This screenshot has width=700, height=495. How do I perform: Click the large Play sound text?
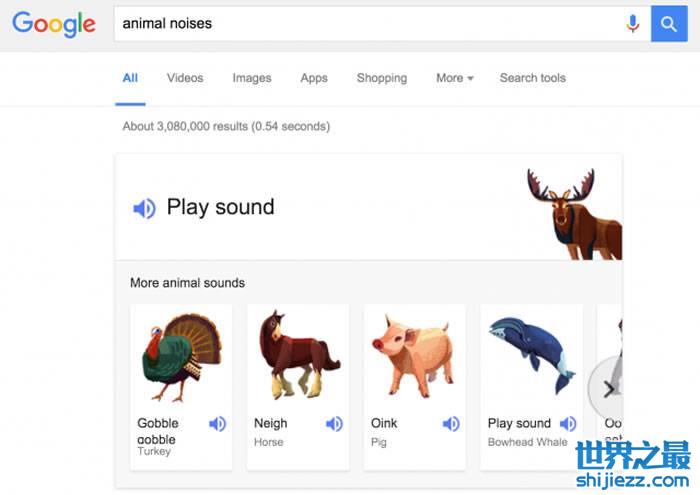point(221,207)
